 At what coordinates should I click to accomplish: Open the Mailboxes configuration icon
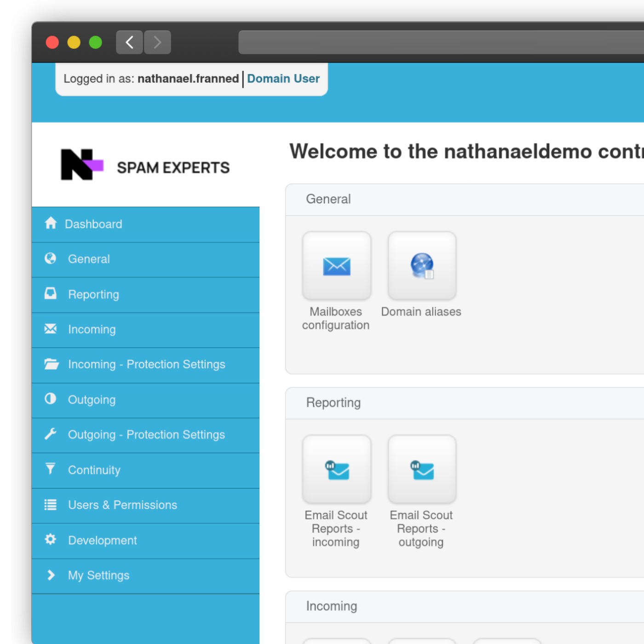pos(336,266)
